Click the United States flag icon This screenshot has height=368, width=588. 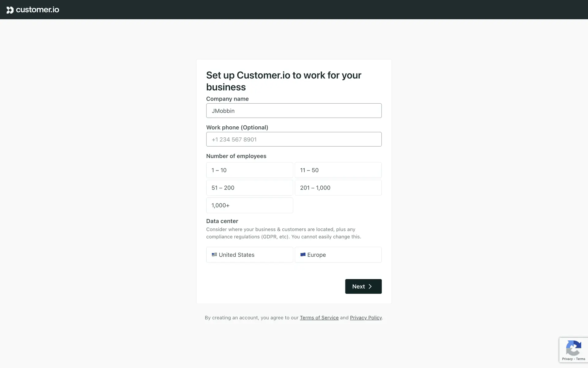point(214,255)
